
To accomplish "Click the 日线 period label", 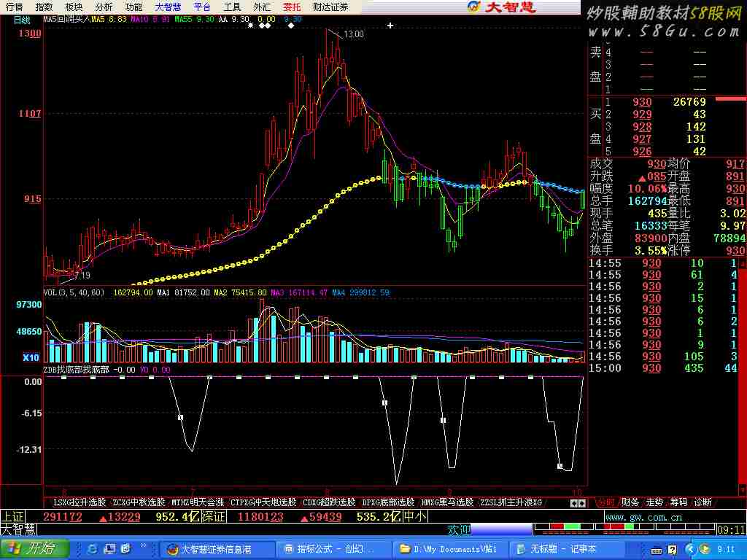I will tap(22, 20).
